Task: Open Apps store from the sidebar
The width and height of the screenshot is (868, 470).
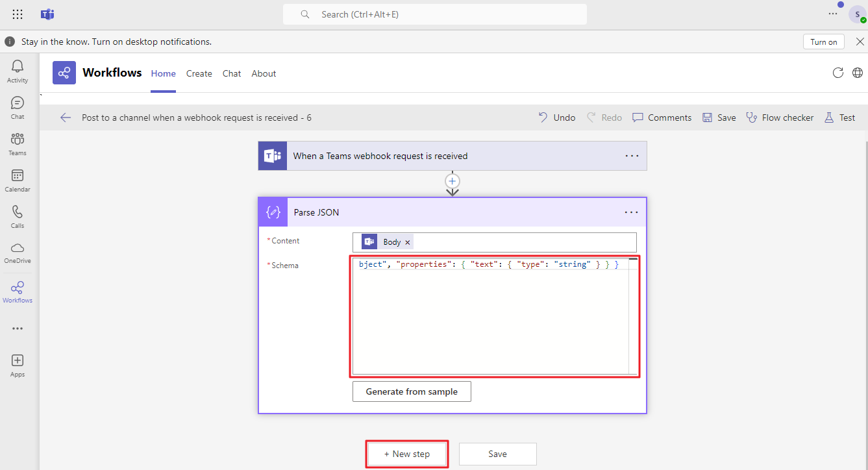Action: pos(18,365)
